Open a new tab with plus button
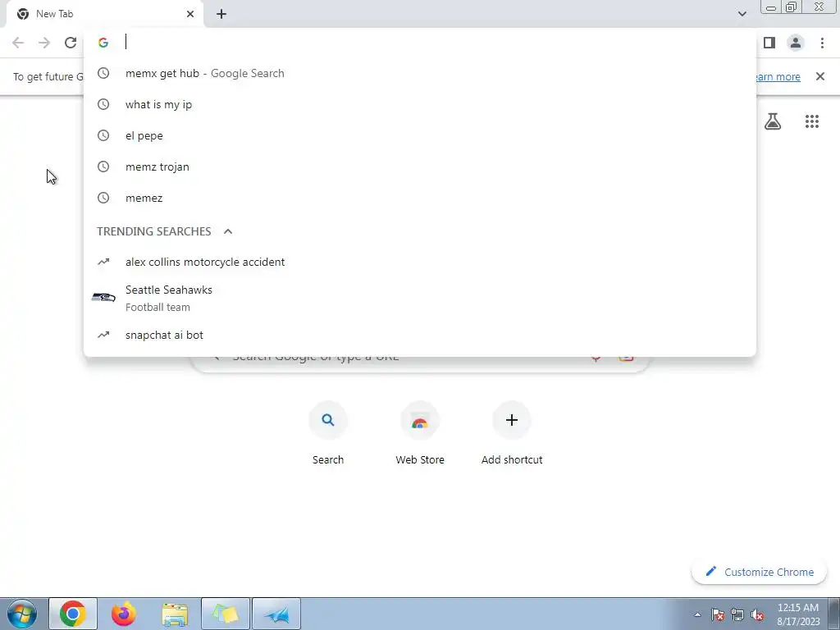 (x=221, y=14)
